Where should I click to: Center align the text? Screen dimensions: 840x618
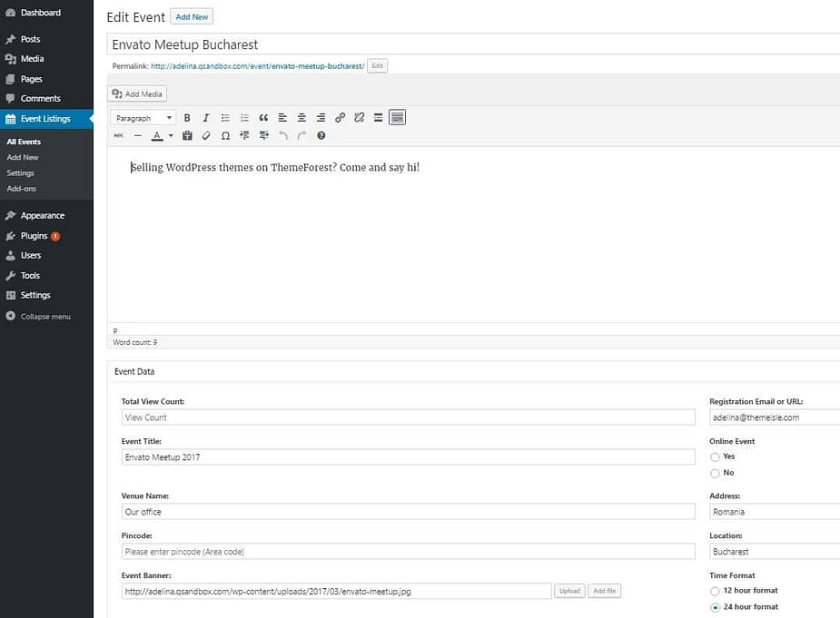click(301, 117)
